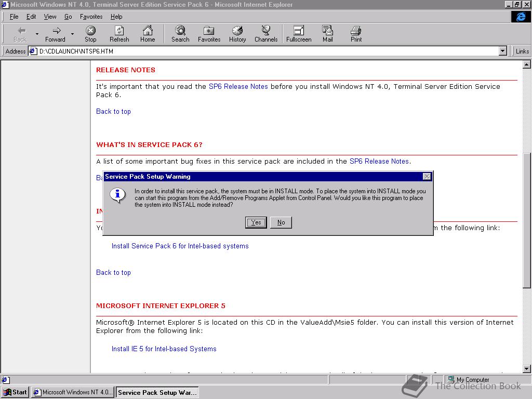The width and height of the screenshot is (532, 399).
Task: Open the View menu
Action: pos(50,17)
